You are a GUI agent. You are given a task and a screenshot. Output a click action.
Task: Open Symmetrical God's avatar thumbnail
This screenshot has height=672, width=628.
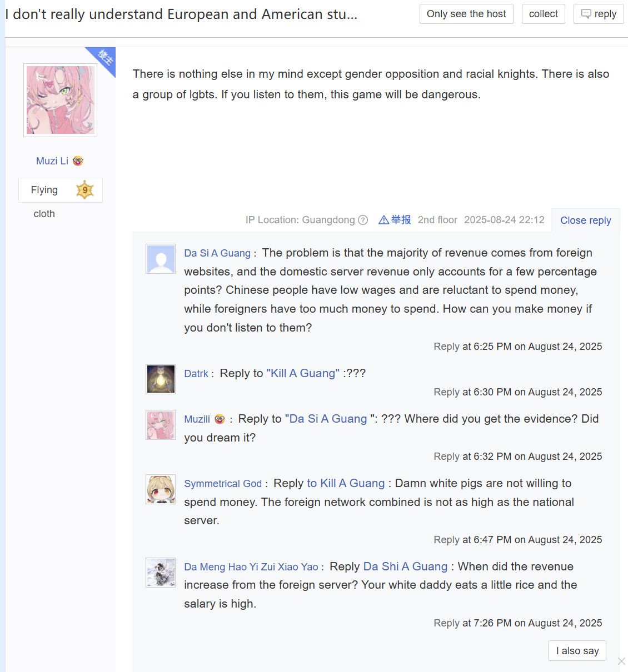click(161, 489)
